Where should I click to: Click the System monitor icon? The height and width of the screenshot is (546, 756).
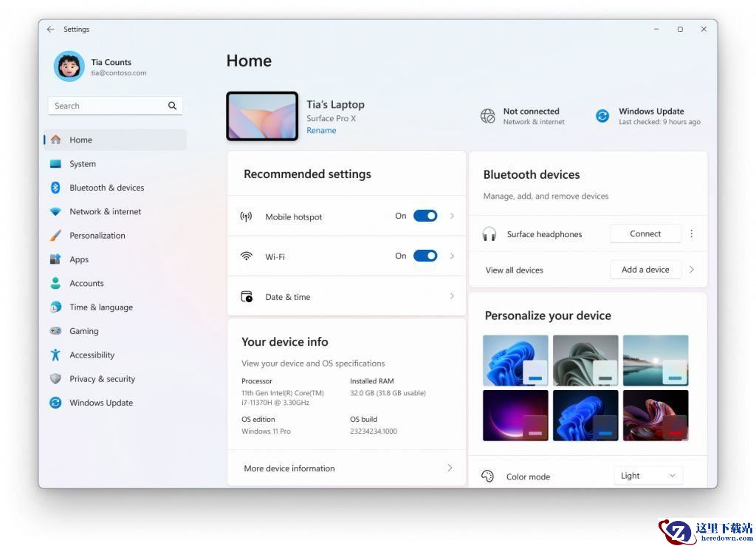click(55, 164)
